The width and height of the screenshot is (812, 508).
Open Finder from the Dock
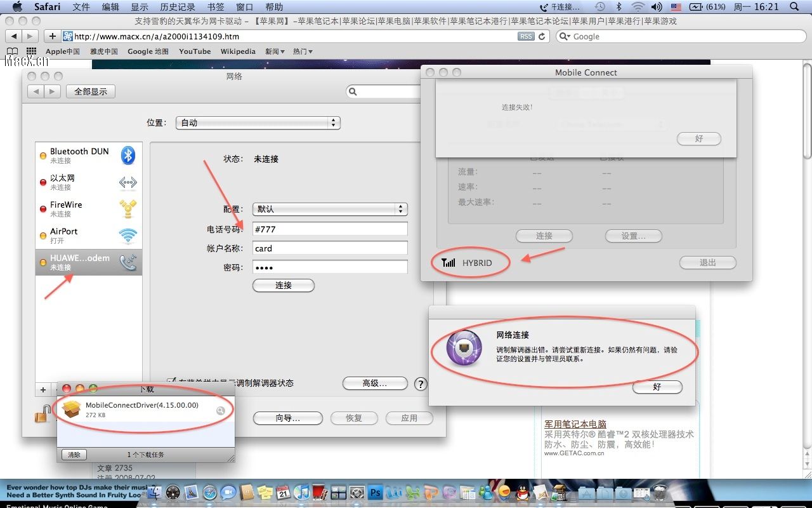pos(155,492)
